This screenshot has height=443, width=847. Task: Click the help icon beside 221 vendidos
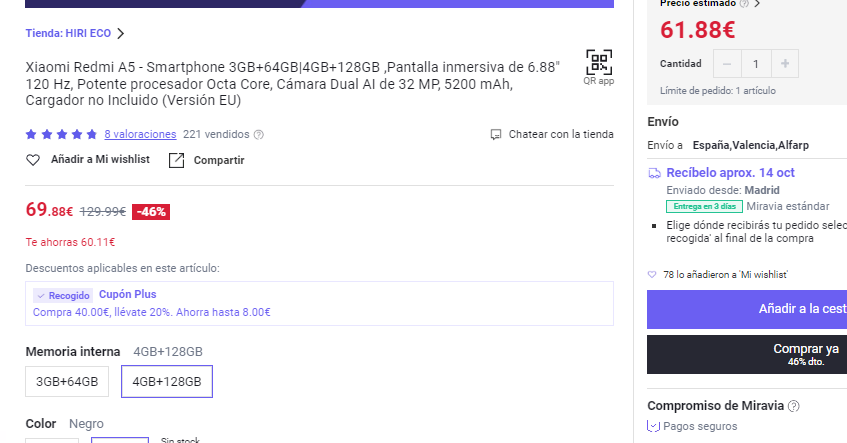[259, 135]
